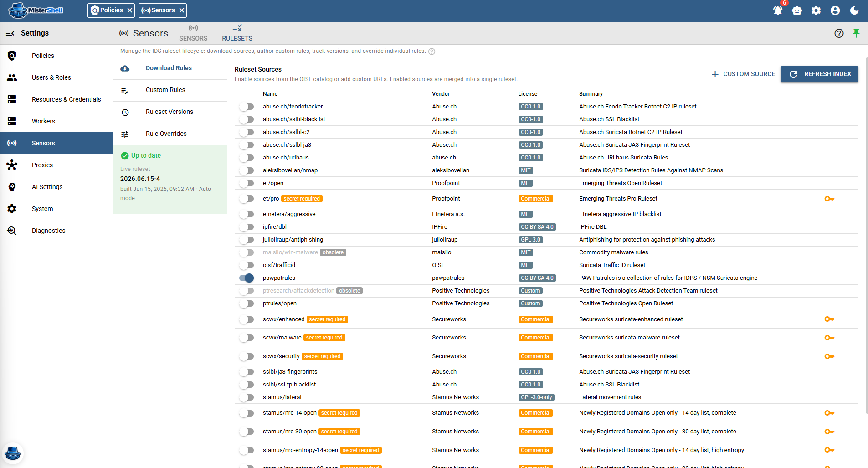
Task: Click the REFRESH INDEX button
Action: coord(819,74)
